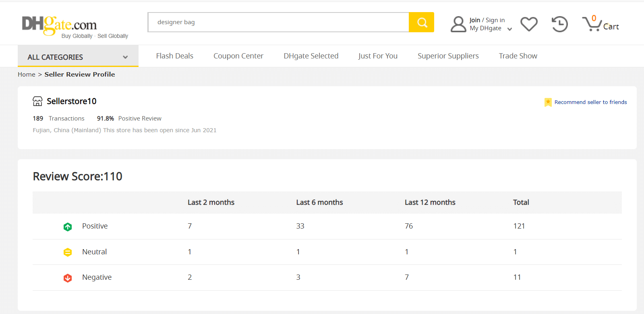Go to Coupon Center
This screenshot has width=644, height=314.
(x=238, y=56)
